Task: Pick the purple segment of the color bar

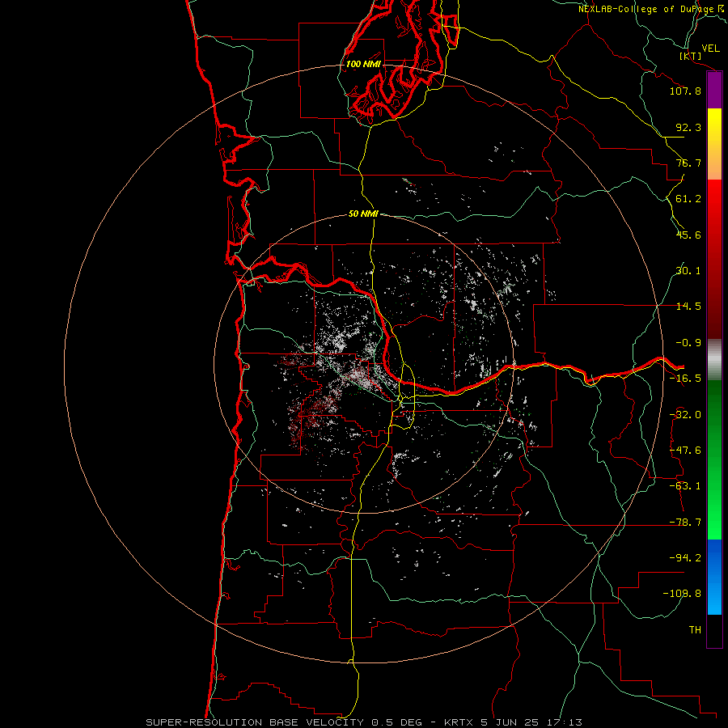Action: click(714, 91)
